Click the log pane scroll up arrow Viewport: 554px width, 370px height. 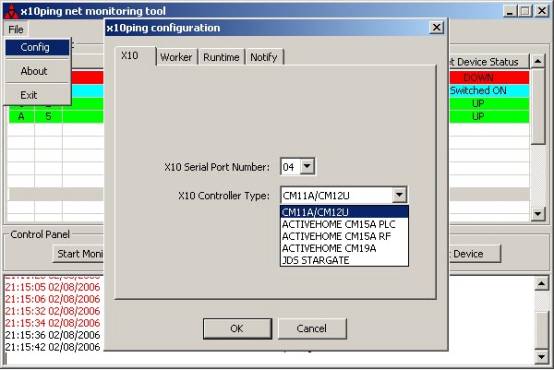click(x=541, y=283)
